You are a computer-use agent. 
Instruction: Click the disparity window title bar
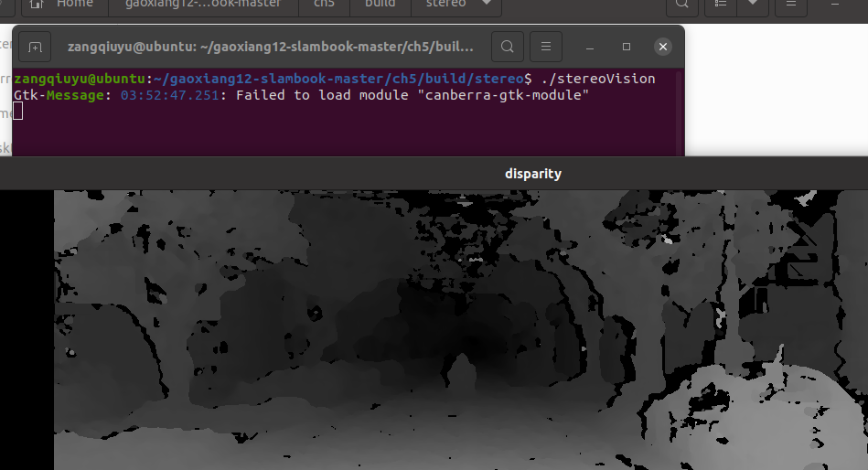pos(434,174)
